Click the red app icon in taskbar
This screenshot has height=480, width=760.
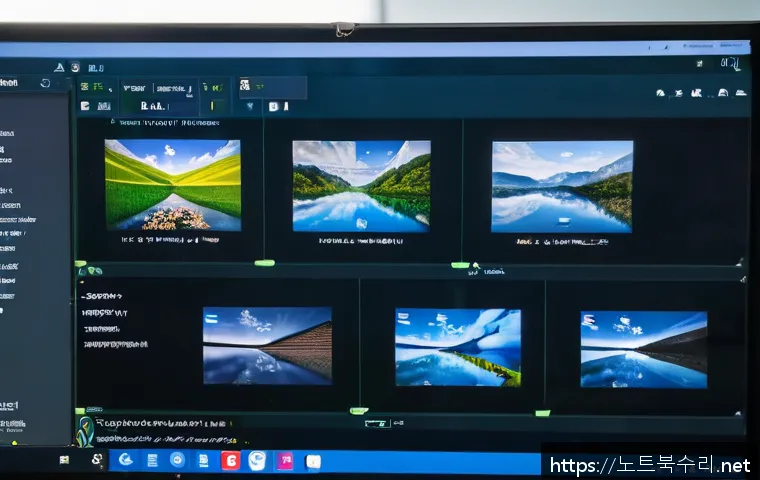tap(230, 461)
